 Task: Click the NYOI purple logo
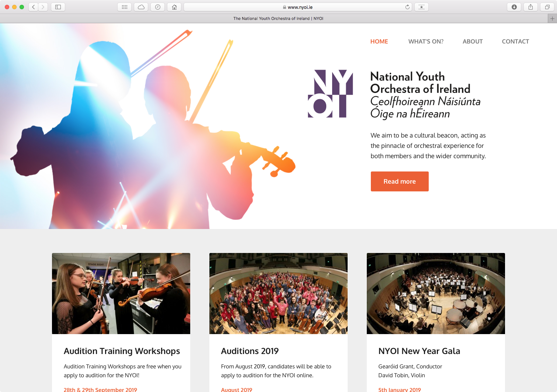point(330,94)
